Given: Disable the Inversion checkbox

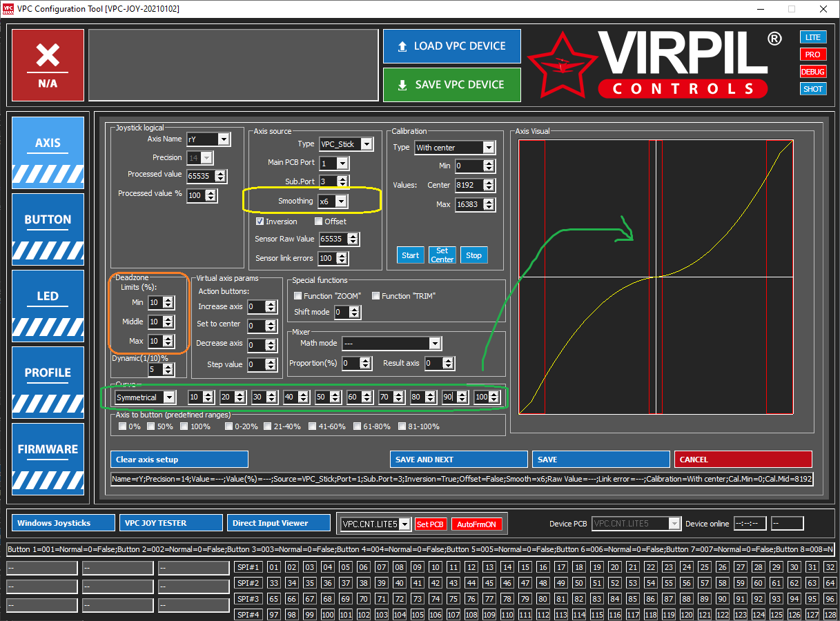Looking at the screenshot, I should pyautogui.click(x=260, y=221).
